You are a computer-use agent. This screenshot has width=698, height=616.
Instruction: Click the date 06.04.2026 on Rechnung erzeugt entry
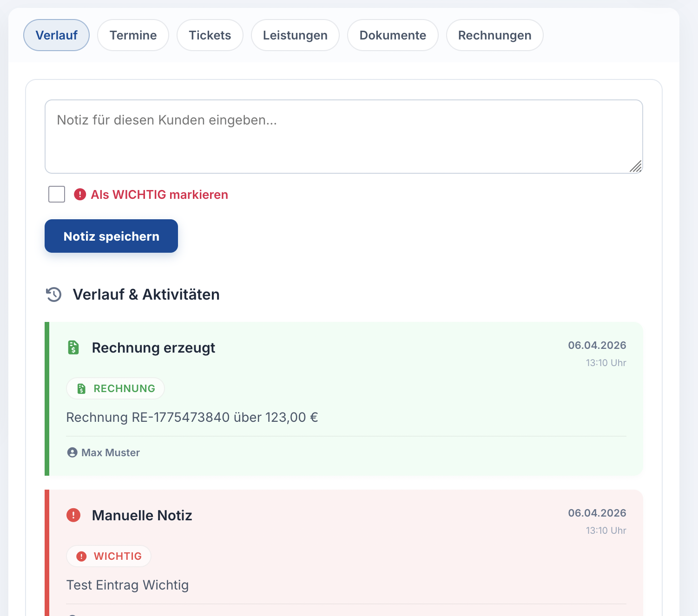click(x=597, y=345)
